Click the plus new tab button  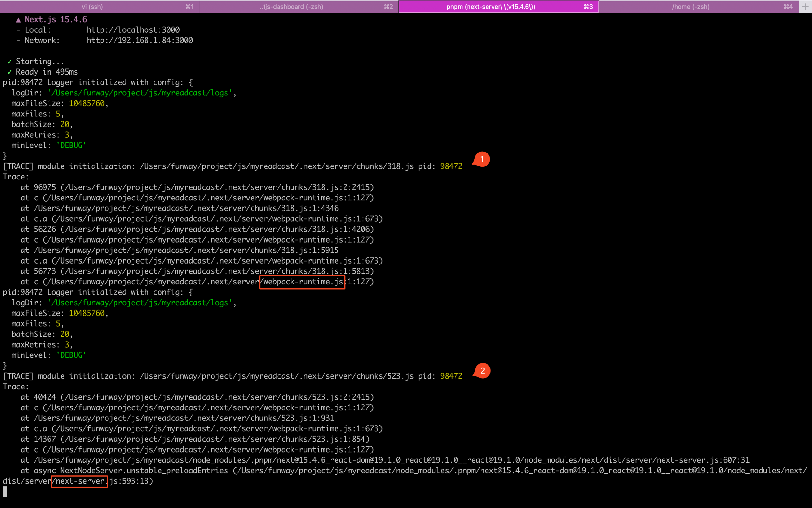point(805,7)
